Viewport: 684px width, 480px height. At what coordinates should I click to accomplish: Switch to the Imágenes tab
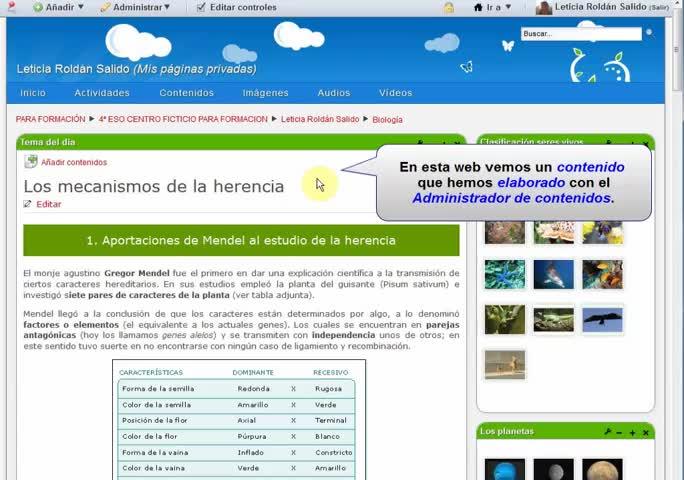coord(266,93)
